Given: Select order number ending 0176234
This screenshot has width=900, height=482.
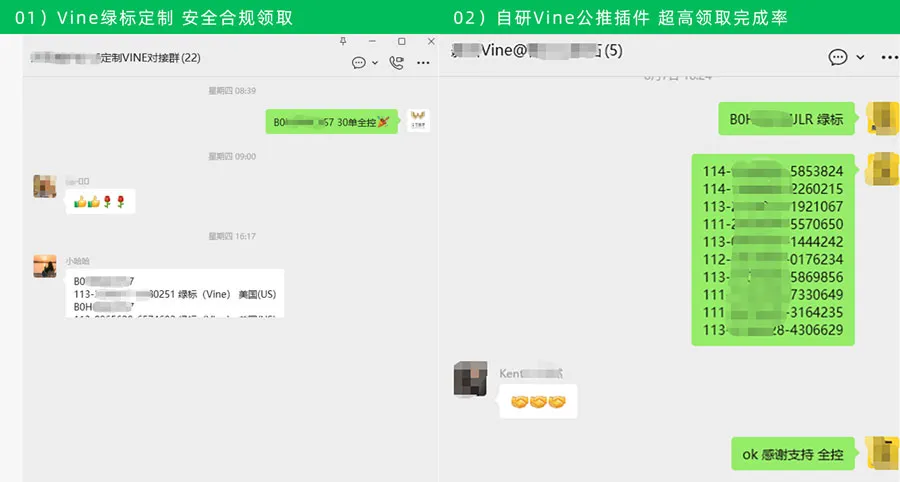Looking at the screenshot, I should tap(773, 259).
